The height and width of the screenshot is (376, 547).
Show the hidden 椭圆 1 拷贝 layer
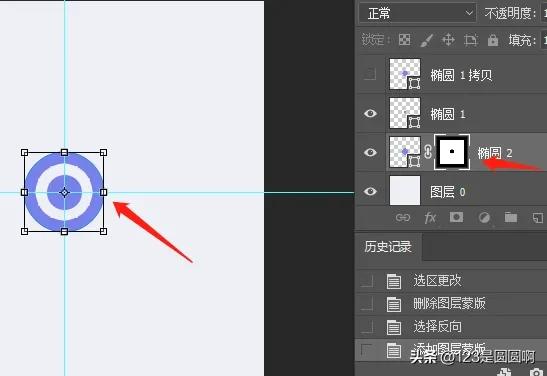point(370,74)
